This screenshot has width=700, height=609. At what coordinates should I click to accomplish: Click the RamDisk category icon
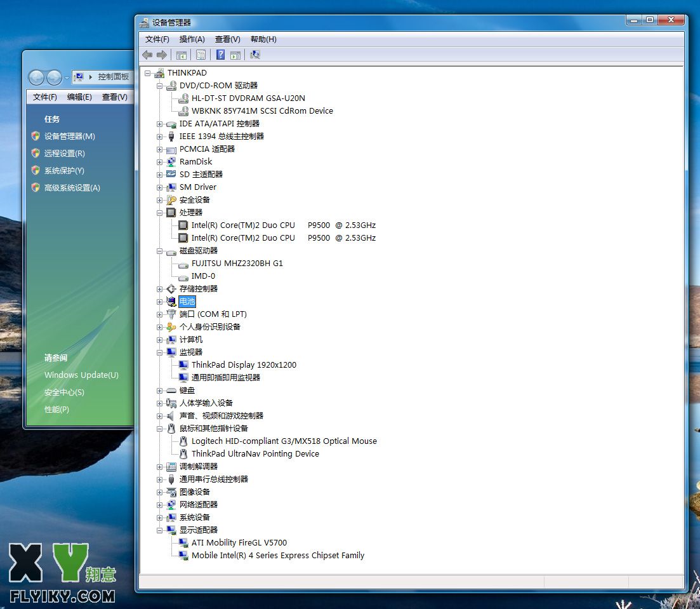[x=171, y=162]
